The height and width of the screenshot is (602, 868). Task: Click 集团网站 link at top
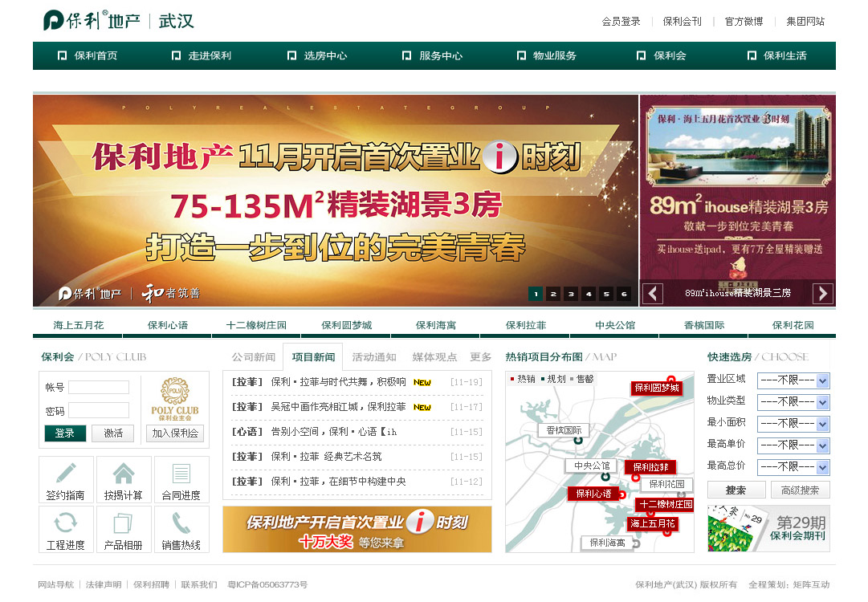805,22
